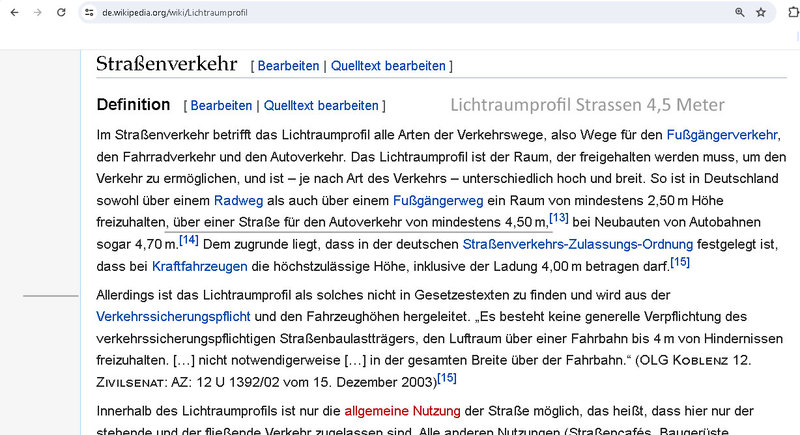Bookmark this page with the star icon
The image size is (800, 435).
pyautogui.click(x=761, y=12)
